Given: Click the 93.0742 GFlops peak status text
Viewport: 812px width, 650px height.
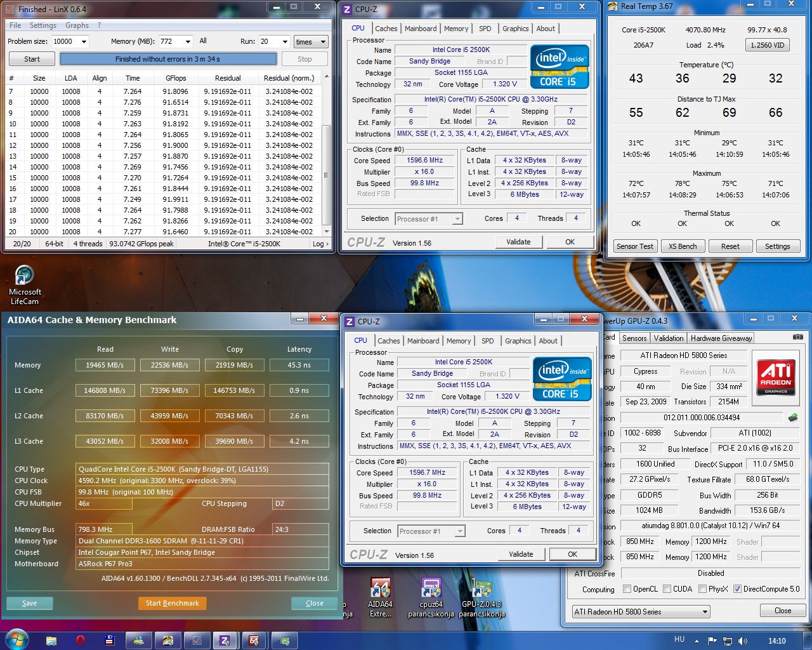Looking at the screenshot, I should [x=141, y=244].
